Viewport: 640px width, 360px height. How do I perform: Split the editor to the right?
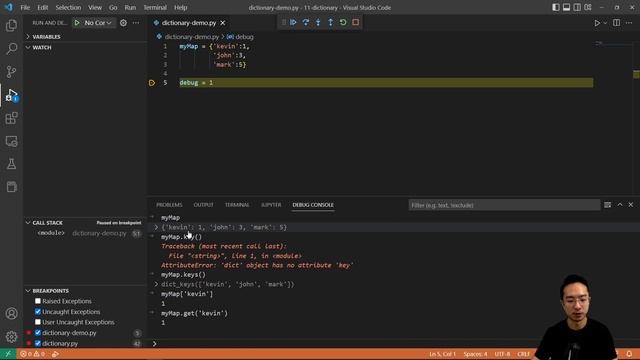click(x=616, y=23)
